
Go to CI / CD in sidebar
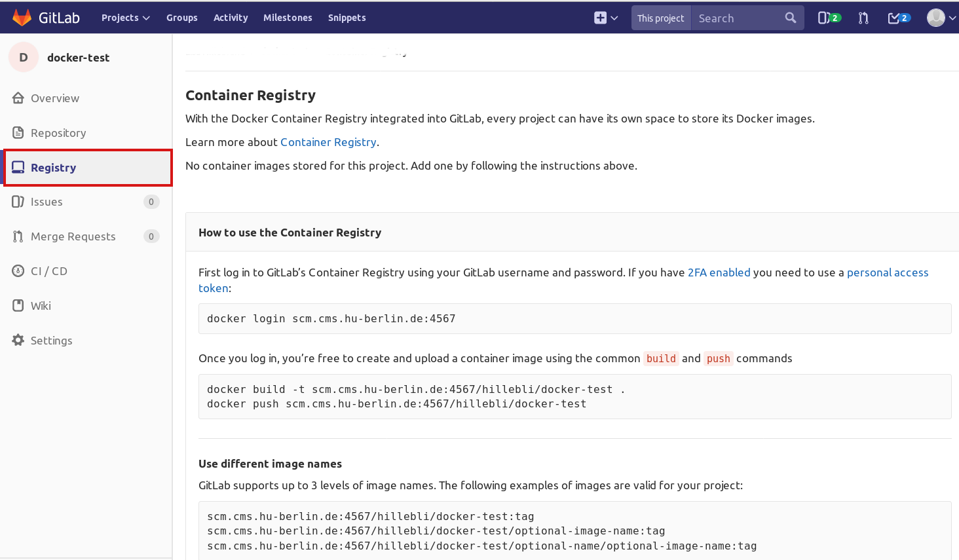coord(48,271)
